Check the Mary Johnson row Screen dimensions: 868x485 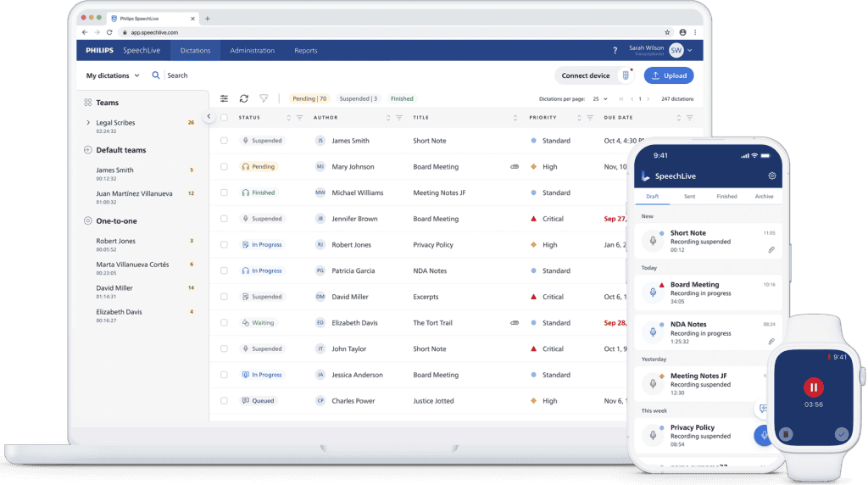[224, 167]
